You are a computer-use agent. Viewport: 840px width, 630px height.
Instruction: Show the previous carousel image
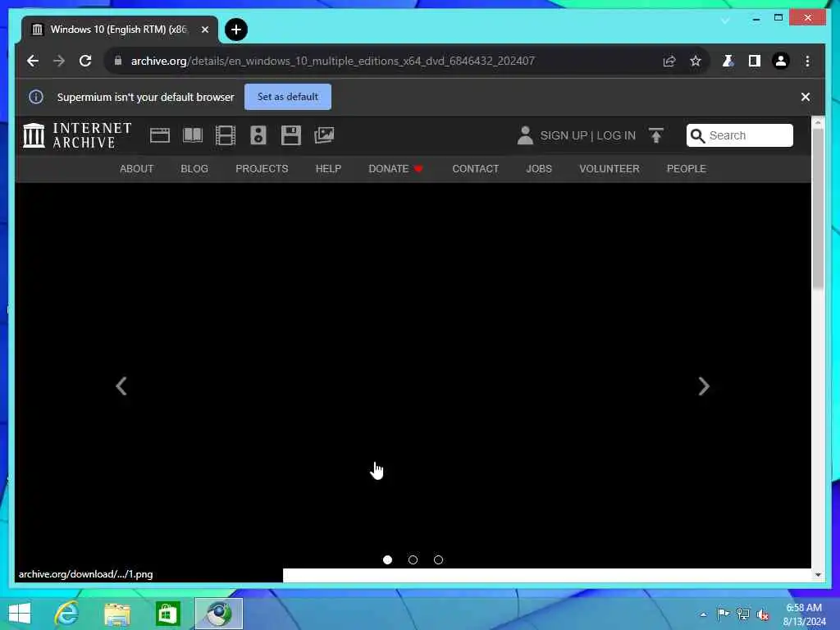pyautogui.click(x=121, y=386)
